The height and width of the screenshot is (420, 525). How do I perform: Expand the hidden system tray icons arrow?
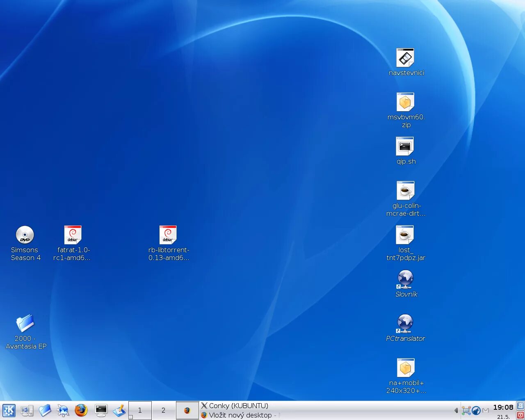pos(456,410)
